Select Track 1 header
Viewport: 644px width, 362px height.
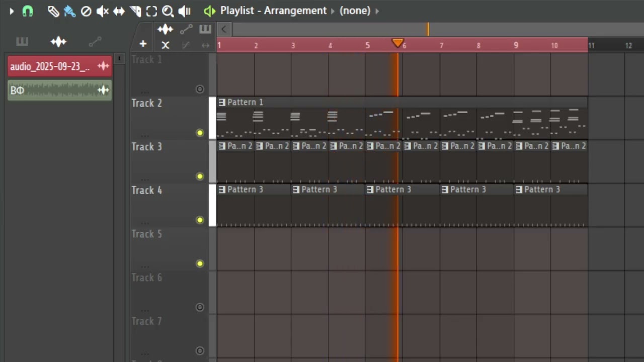[169, 74]
